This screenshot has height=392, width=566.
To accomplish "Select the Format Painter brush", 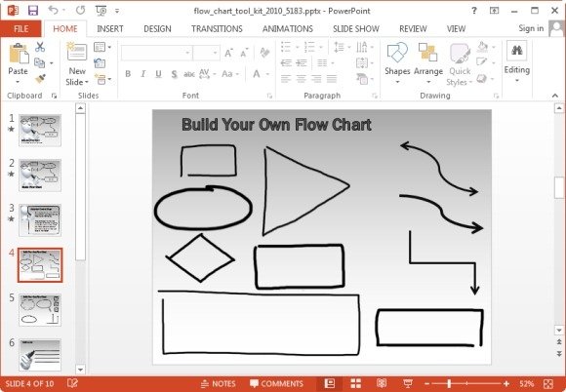I will (x=40, y=79).
